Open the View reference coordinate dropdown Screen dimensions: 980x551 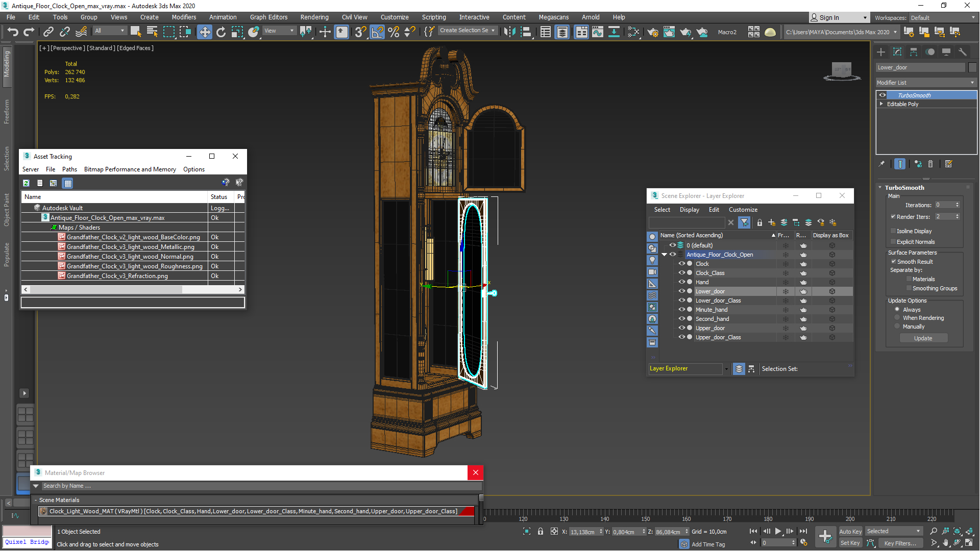(x=279, y=31)
